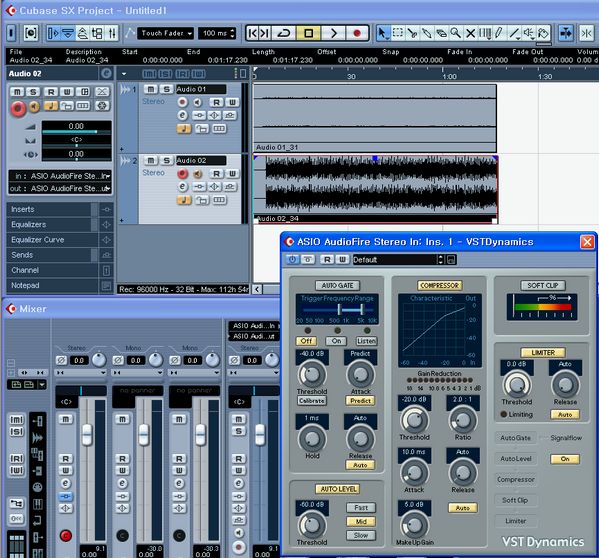Select the Split scissors tool
The image size is (599, 558).
click(412, 33)
